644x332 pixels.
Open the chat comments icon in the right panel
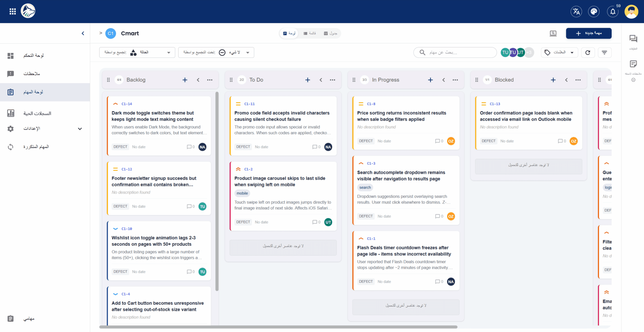(633, 39)
